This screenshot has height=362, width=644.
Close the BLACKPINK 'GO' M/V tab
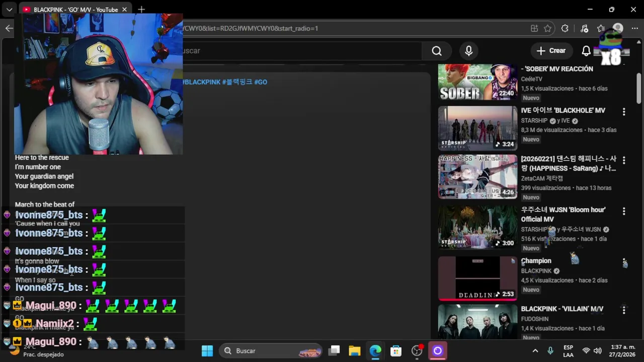[x=124, y=10]
